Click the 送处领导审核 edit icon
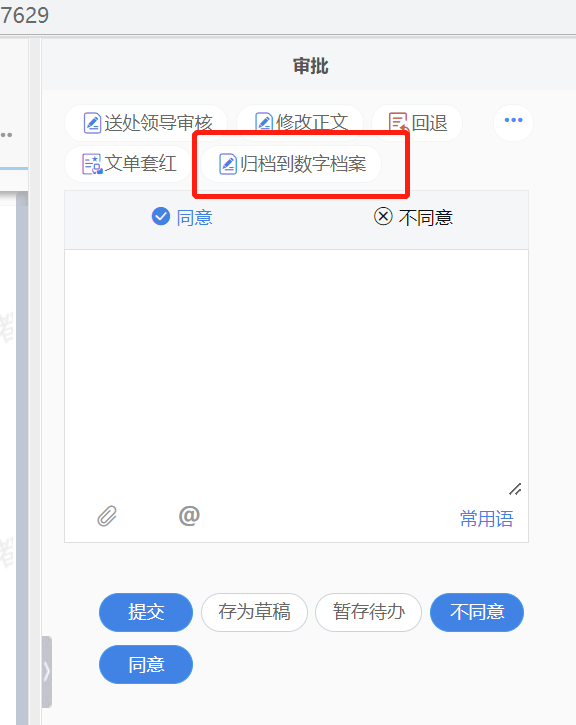The height and width of the screenshot is (725, 576). tap(92, 123)
